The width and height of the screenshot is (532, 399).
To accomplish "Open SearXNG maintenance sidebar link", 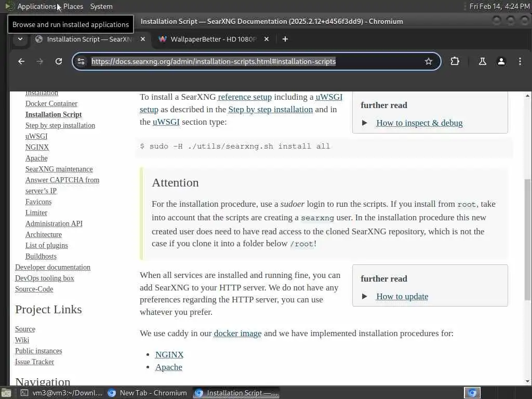I will point(59,169).
